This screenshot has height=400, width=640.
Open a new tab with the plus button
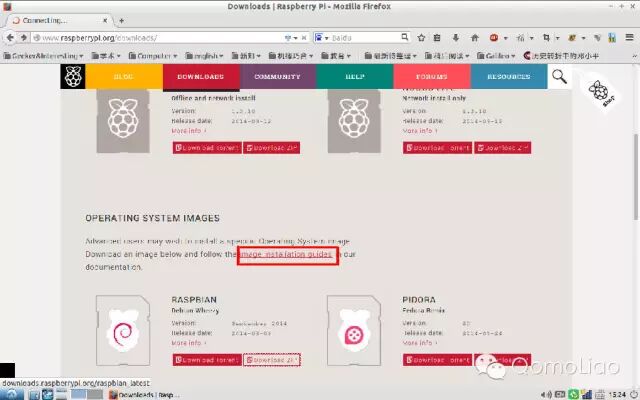click(x=121, y=20)
